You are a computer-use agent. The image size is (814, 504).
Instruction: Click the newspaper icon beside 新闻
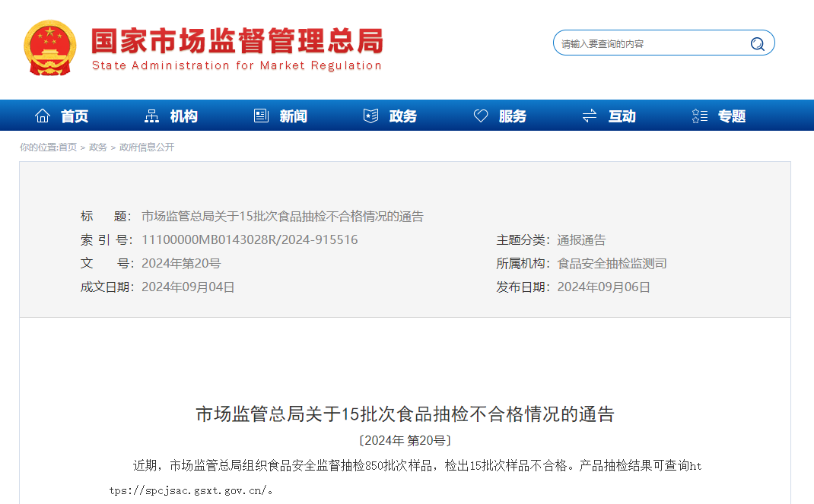(262, 116)
